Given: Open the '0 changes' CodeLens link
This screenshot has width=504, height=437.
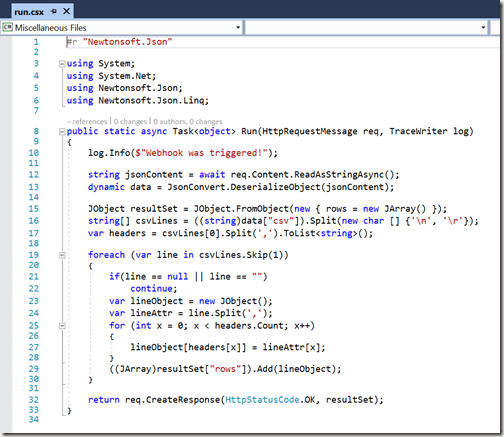Looking at the screenshot, I should (130, 121).
